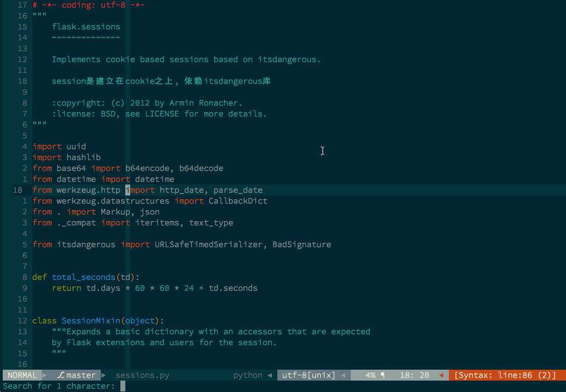Click the '# -*- coding: utf-8 -*-' comment
The image size is (566, 392).
click(88, 5)
